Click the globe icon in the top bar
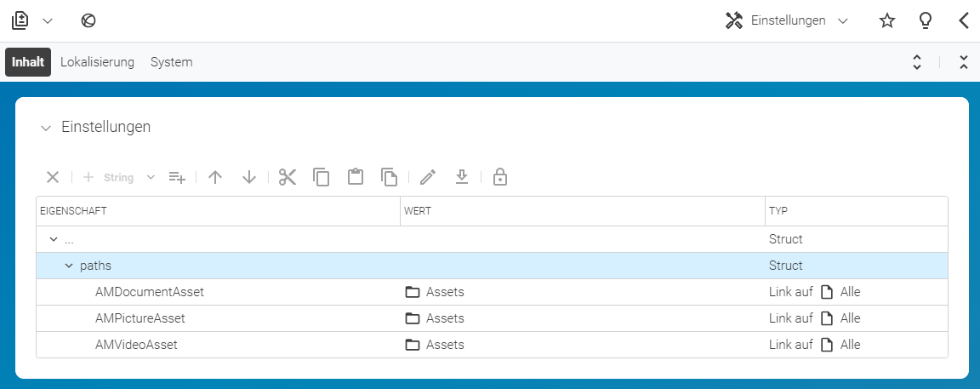 coord(88,20)
